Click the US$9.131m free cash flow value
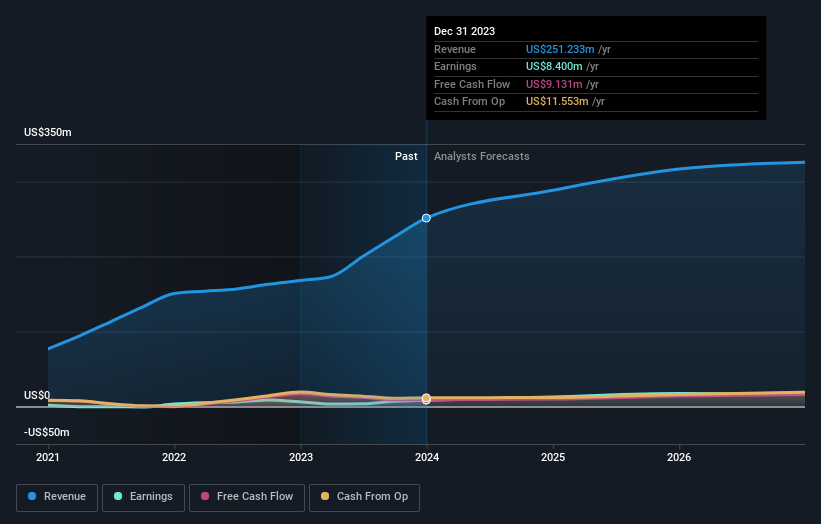 554,84
